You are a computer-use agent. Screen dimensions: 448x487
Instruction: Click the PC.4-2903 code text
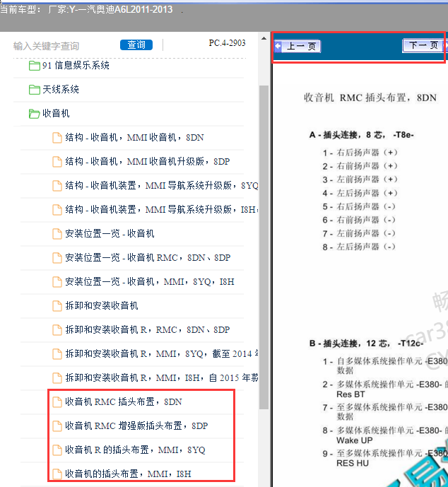(x=228, y=43)
